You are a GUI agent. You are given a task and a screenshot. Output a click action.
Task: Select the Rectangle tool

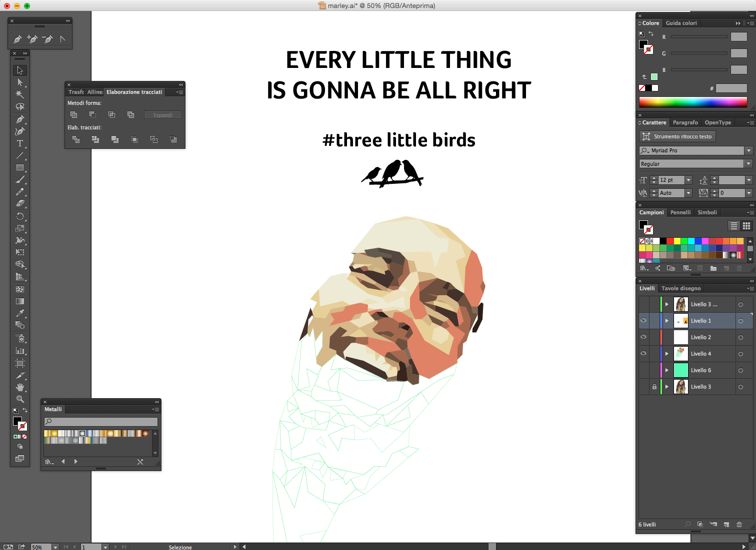(x=20, y=167)
